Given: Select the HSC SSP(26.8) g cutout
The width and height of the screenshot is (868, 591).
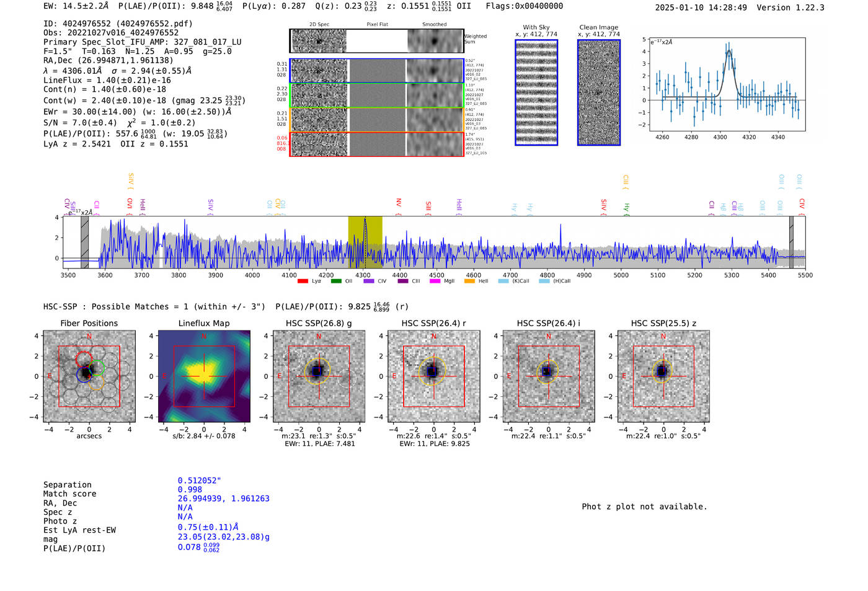Looking at the screenshot, I should (319, 376).
